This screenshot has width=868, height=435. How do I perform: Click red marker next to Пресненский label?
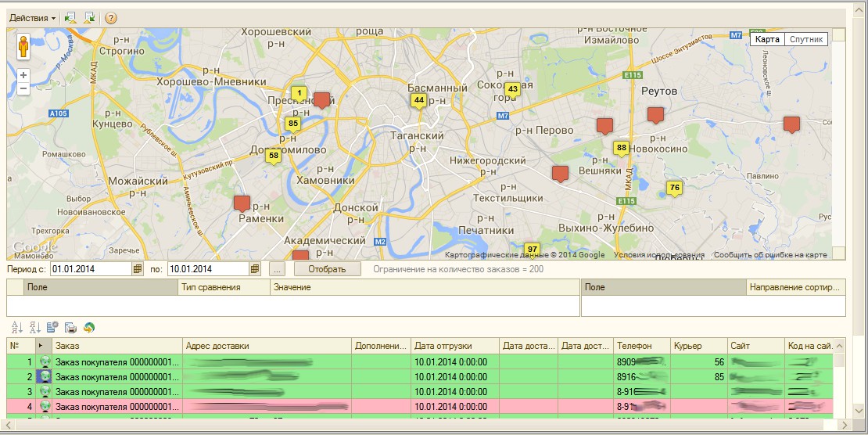coord(321,100)
